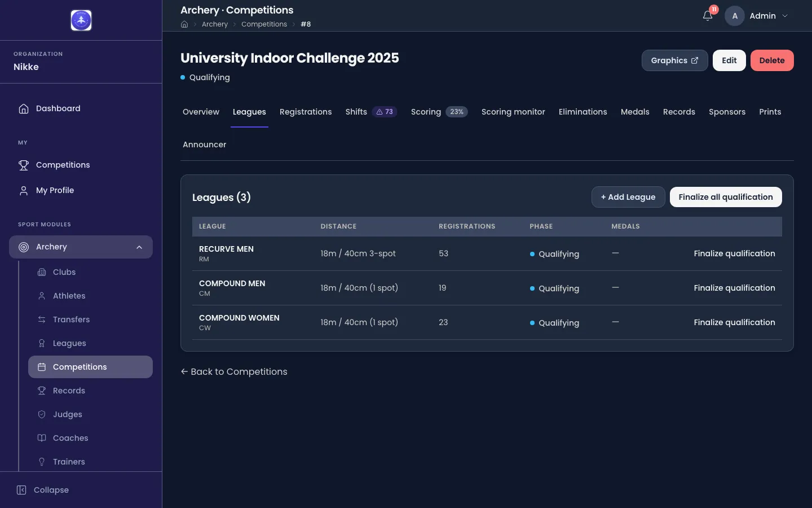Open the Medals tab
Viewport: 812px width, 508px height.
click(635, 112)
